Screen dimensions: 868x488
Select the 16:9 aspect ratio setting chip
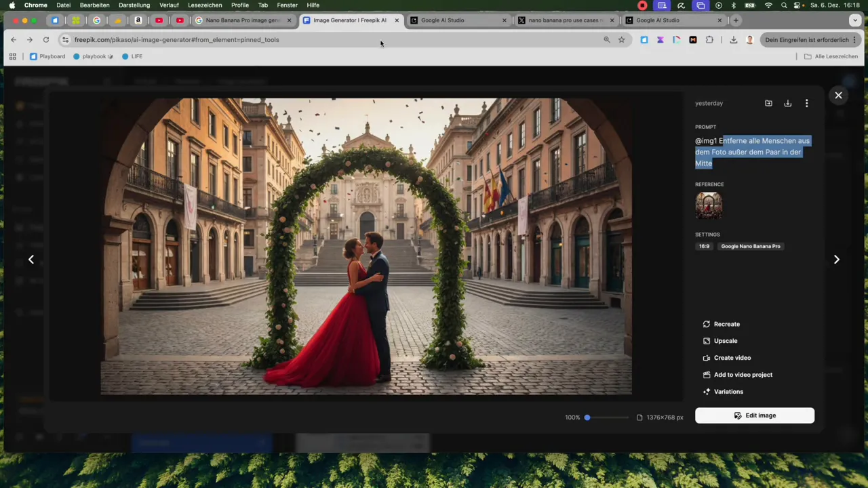click(704, 246)
